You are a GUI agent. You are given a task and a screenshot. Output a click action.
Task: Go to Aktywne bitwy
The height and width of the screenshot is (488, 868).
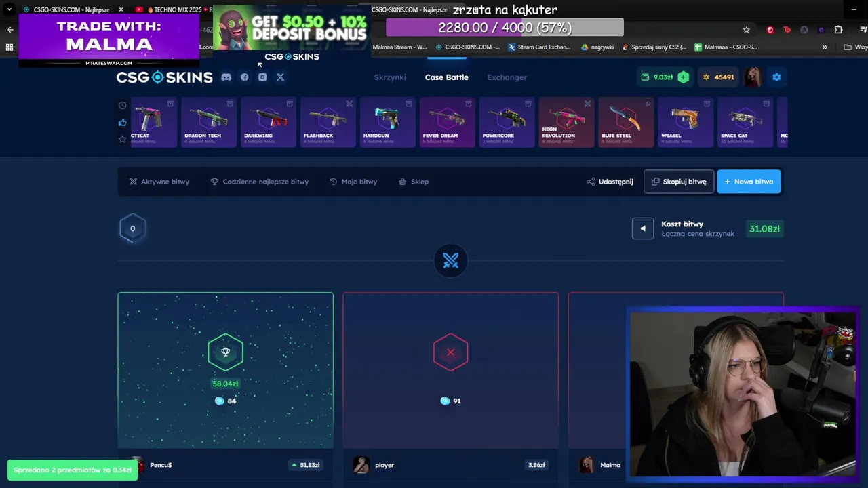(159, 182)
